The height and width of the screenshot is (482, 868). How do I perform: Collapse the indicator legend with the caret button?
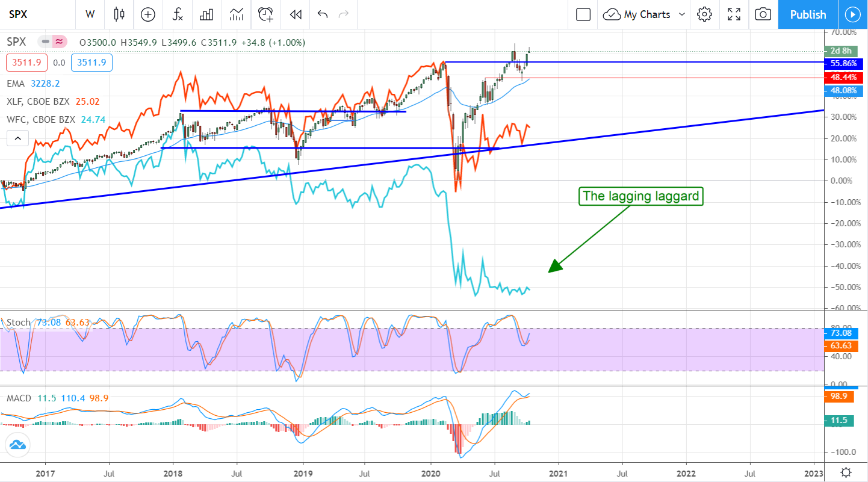click(x=17, y=139)
